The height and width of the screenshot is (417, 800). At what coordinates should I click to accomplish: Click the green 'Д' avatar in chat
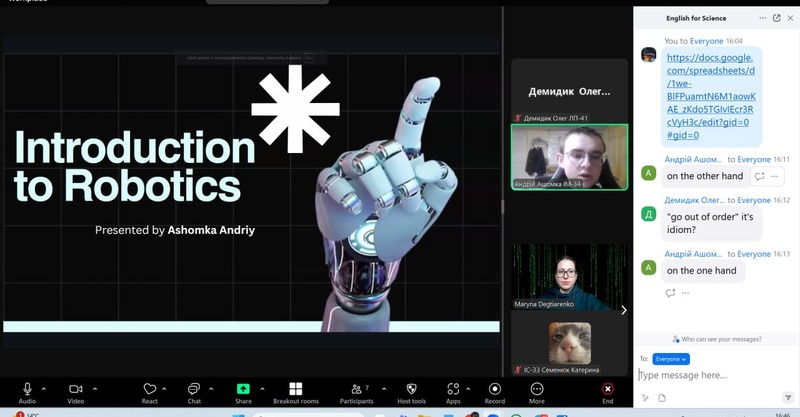click(x=648, y=214)
